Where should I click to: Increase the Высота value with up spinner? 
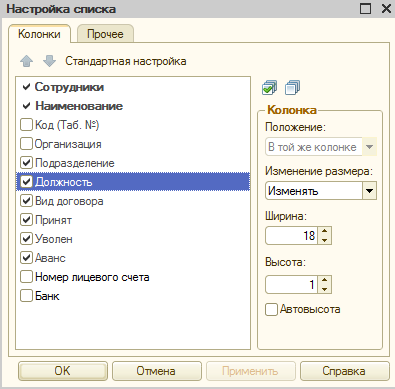pos(325,280)
